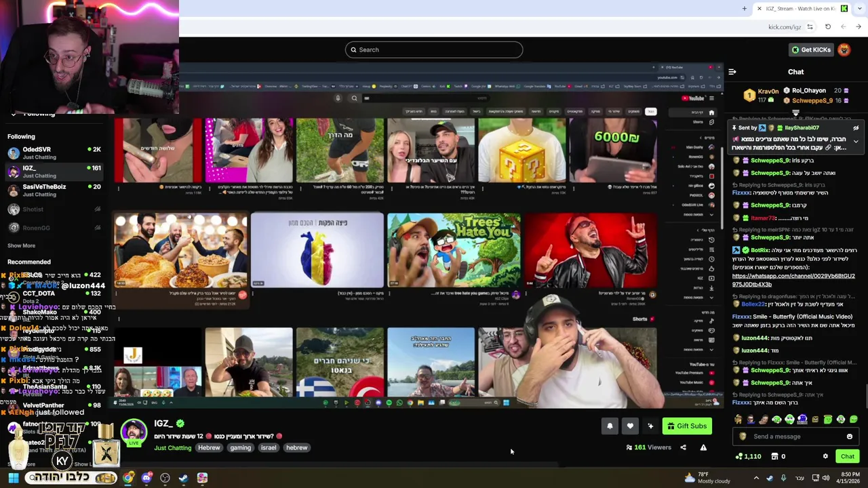
Task: Click the gaming tag chip
Action: click(240, 447)
